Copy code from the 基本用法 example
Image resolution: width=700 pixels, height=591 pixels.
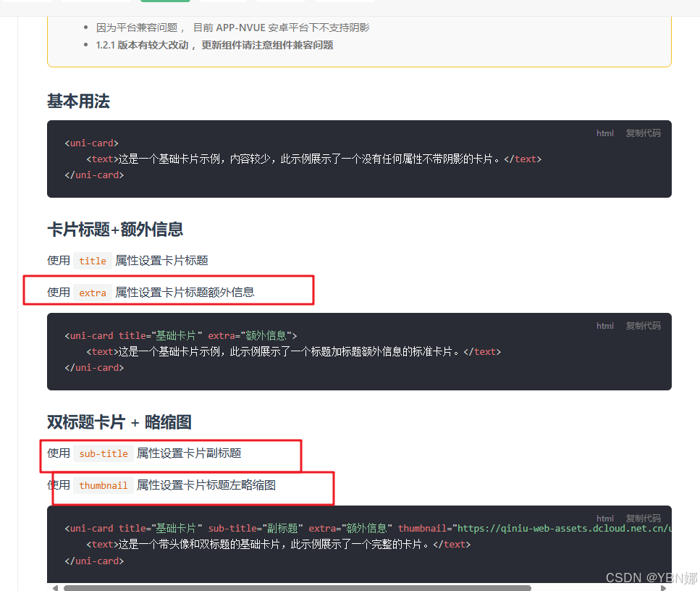click(x=642, y=133)
